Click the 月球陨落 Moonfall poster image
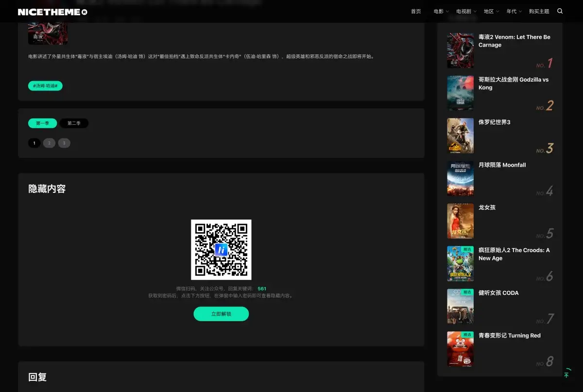583x392 pixels. (460, 178)
